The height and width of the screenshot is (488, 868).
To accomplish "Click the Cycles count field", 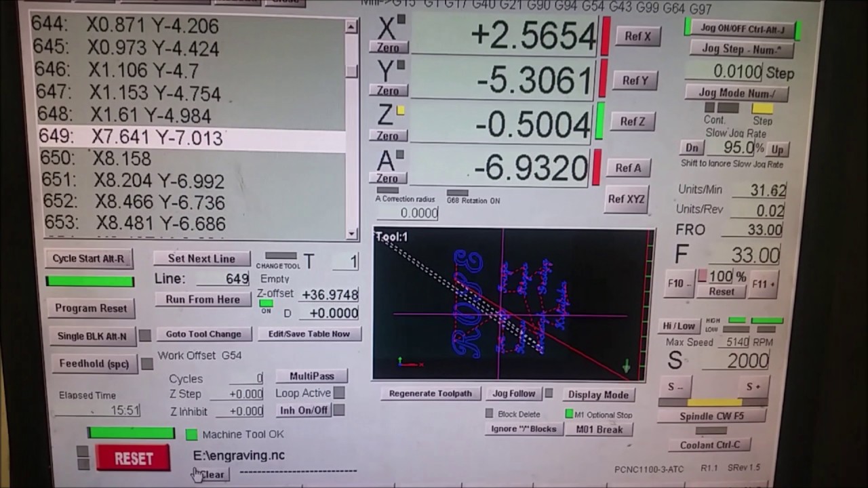I will pyautogui.click(x=246, y=378).
